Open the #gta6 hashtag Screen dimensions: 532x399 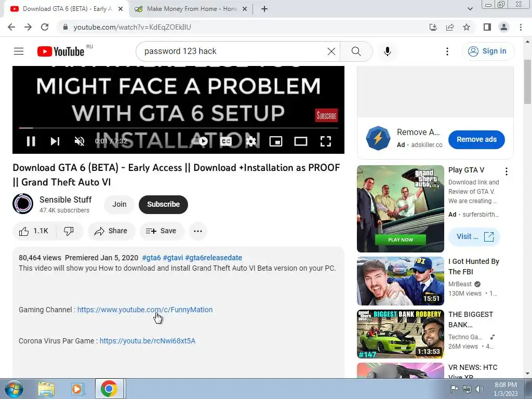click(x=151, y=258)
